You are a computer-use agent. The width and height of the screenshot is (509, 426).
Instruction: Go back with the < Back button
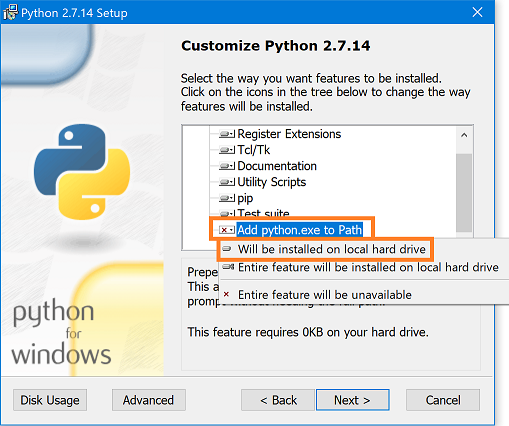coord(278,400)
